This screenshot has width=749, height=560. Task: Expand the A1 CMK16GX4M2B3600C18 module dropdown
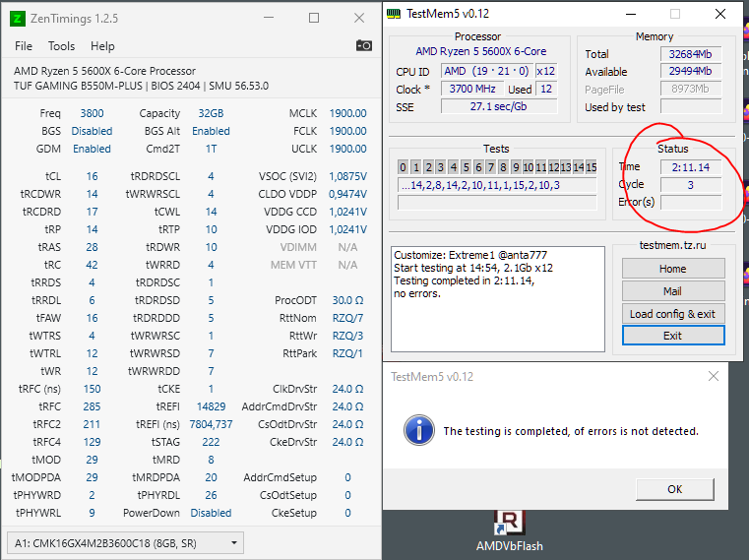click(125, 543)
